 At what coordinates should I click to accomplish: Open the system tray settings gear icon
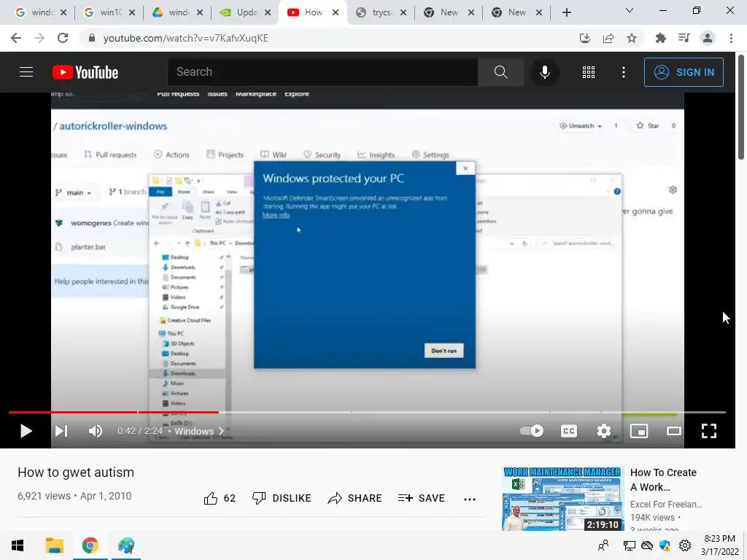pyautogui.click(x=684, y=545)
